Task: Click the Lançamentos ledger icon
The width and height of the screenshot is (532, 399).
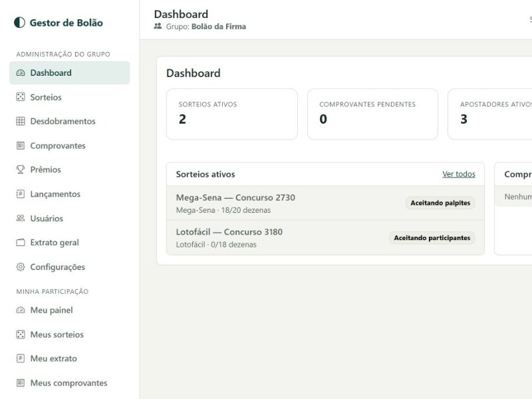Action: 21,194
